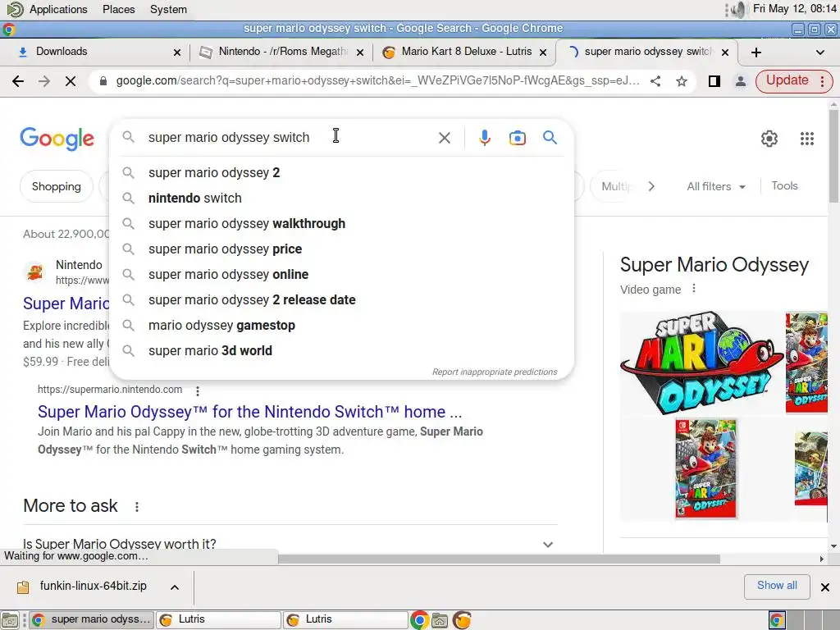This screenshot has width=840, height=630.
Task: Pick suggestion super mario 3d world
Action: tap(342, 351)
